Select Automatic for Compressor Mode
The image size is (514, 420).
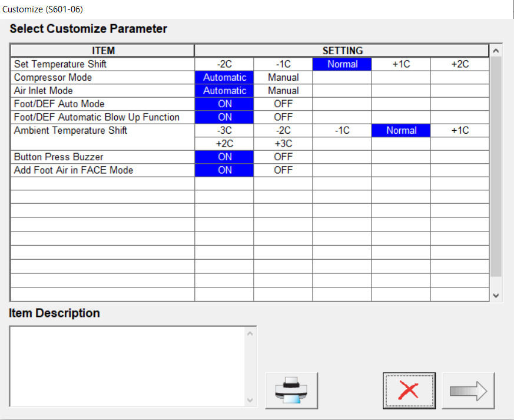[224, 78]
